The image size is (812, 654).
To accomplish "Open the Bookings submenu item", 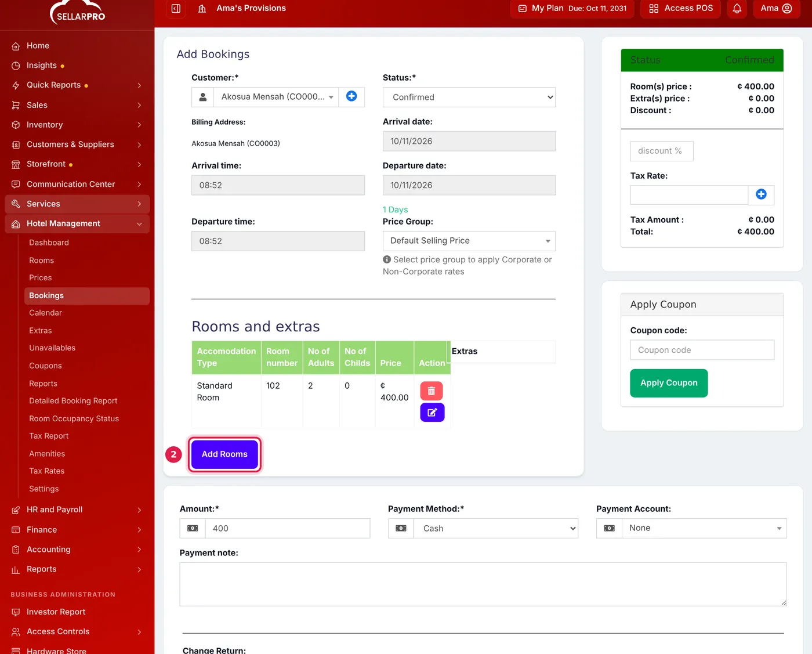I will [x=87, y=295].
